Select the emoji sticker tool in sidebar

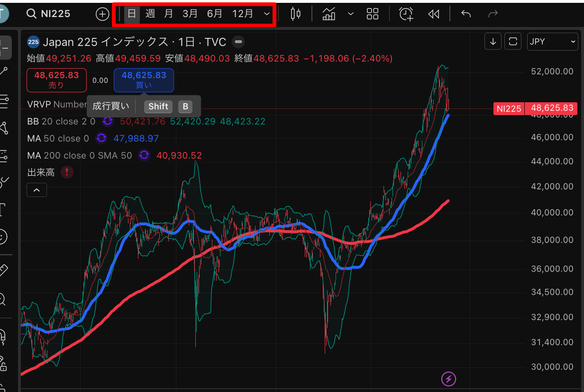pyautogui.click(x=3, y=237)
